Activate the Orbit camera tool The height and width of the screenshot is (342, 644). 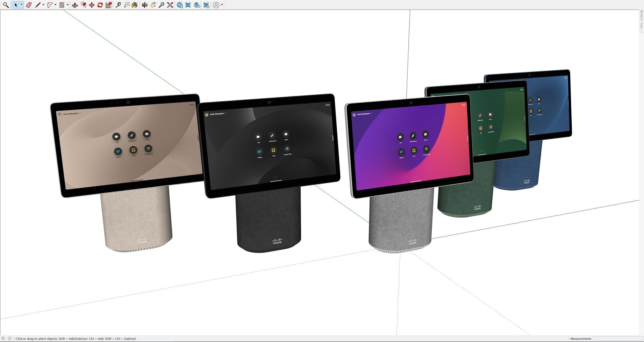tap(145, 5)
